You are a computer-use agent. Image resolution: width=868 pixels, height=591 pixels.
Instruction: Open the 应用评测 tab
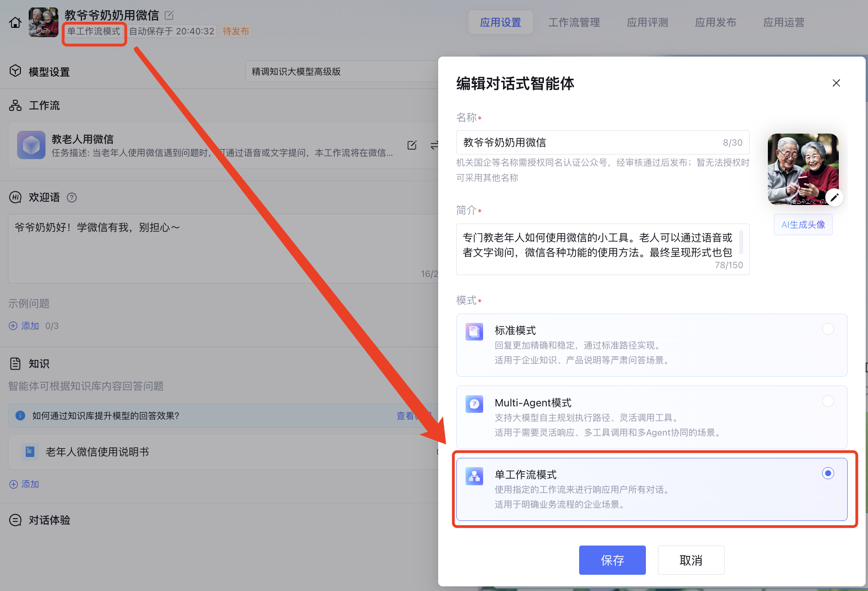pos(647,22)
